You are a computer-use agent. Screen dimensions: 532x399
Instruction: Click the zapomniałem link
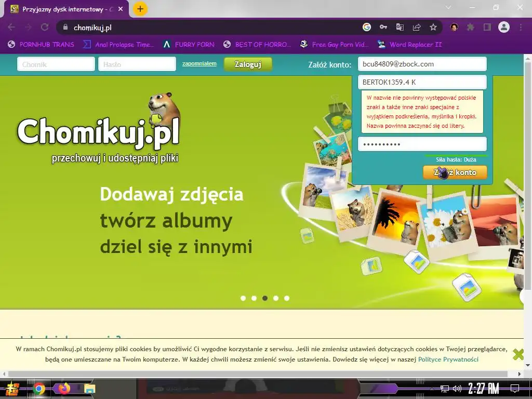[x=199, y=63]
